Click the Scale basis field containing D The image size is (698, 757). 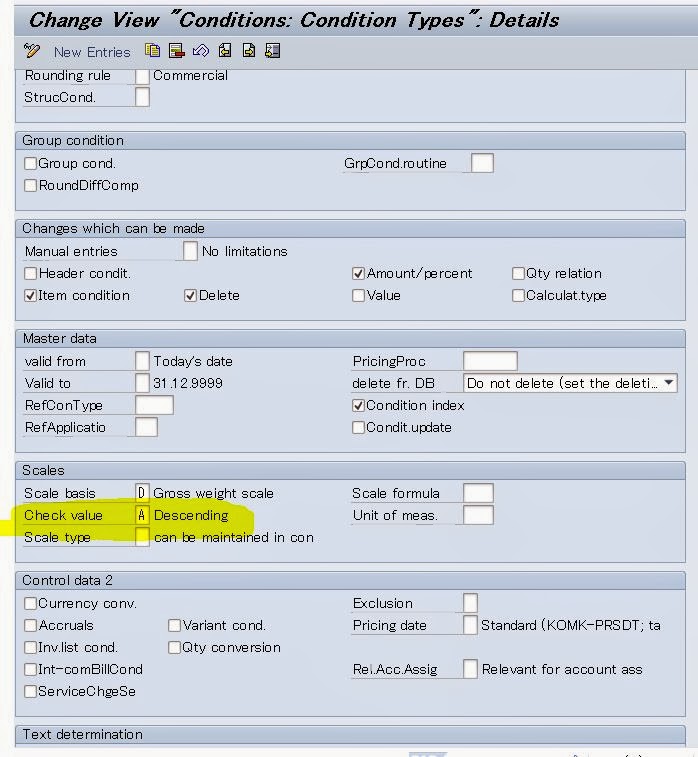coord(142,493)
